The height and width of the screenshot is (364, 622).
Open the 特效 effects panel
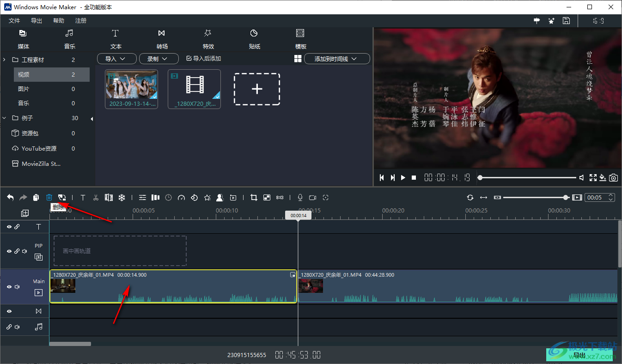point(208,39)
